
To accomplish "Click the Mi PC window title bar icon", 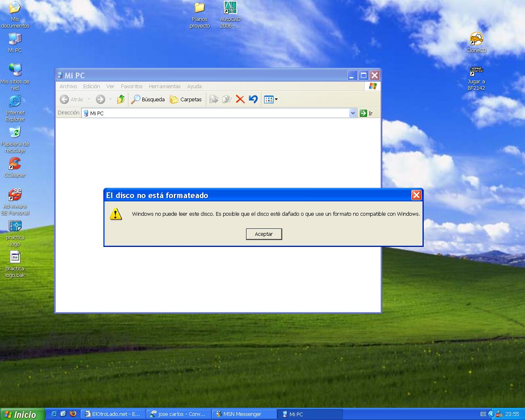I will pos(60,75).
